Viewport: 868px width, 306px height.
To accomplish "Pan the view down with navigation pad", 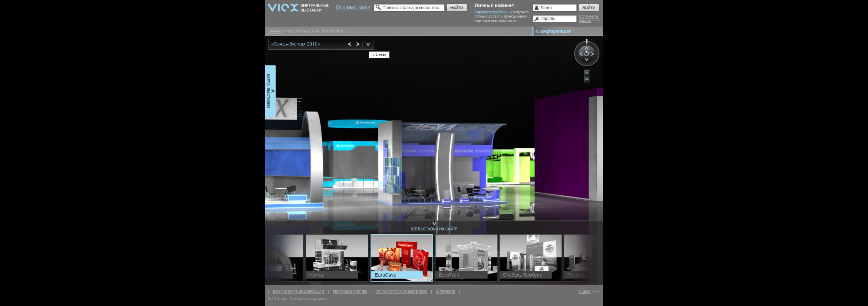I will 586,60.
